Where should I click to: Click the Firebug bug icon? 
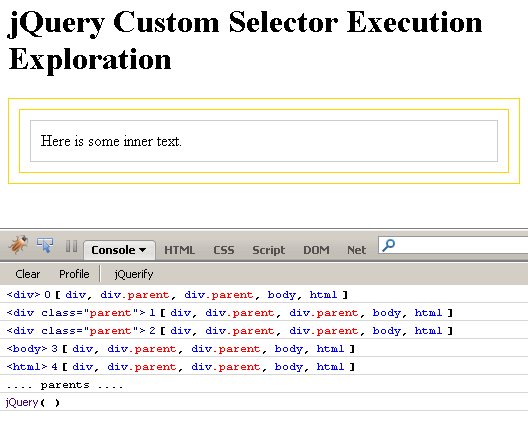pos(18,244)
